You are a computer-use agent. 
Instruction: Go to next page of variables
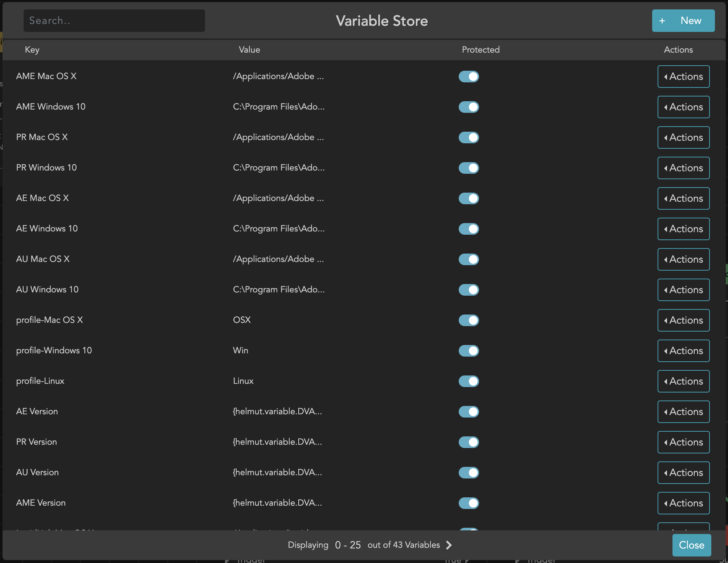click(449, 545)
